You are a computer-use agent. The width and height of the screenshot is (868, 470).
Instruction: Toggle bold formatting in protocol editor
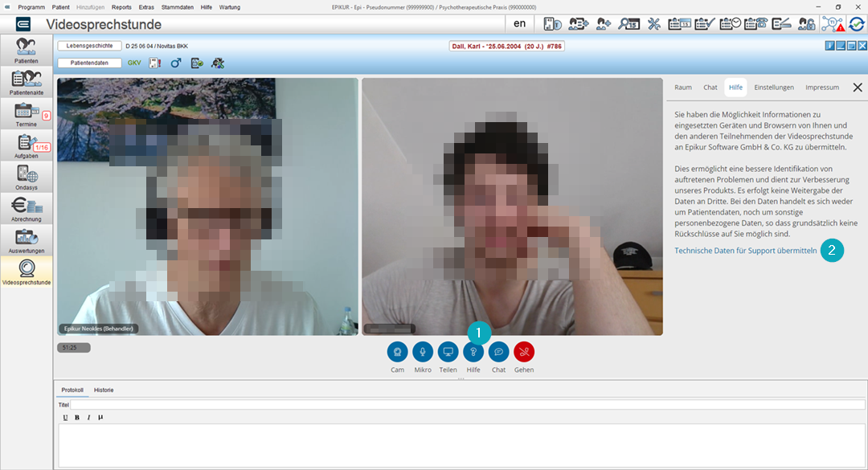click(77, 418)
